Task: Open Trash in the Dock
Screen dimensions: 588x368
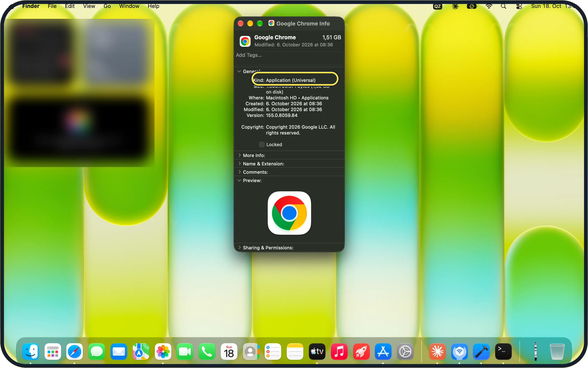Action: [x=557, y=352]
